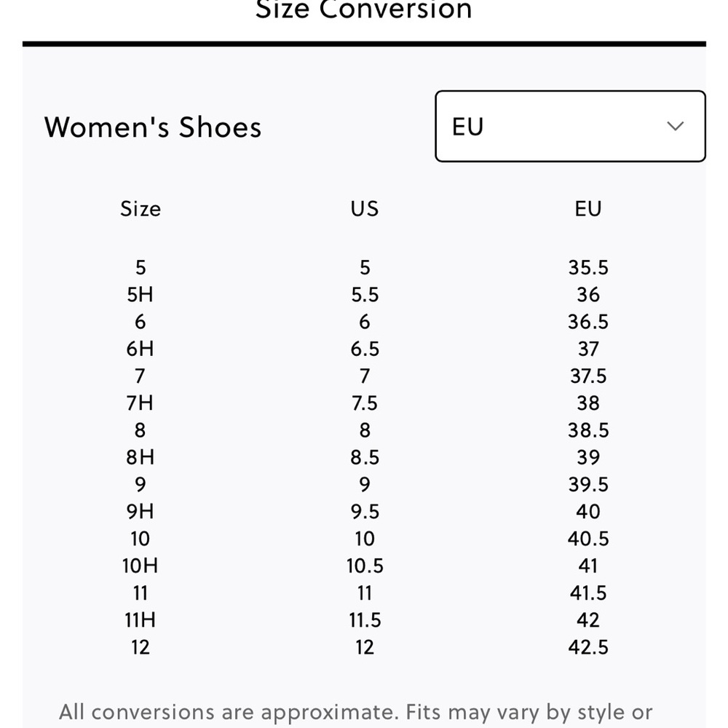This screenshot has height=728, width=728.
Task: Select size 5H in Size column
Action: coord(140,295)
